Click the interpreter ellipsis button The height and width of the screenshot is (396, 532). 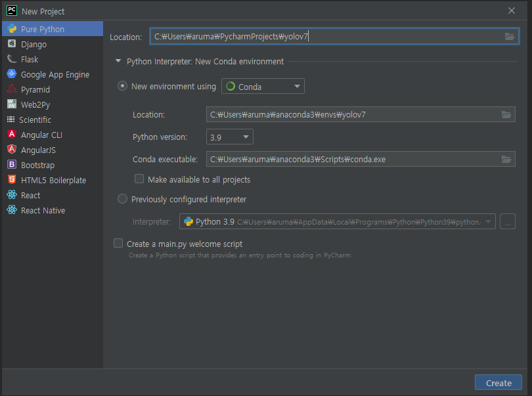point(507,222)
